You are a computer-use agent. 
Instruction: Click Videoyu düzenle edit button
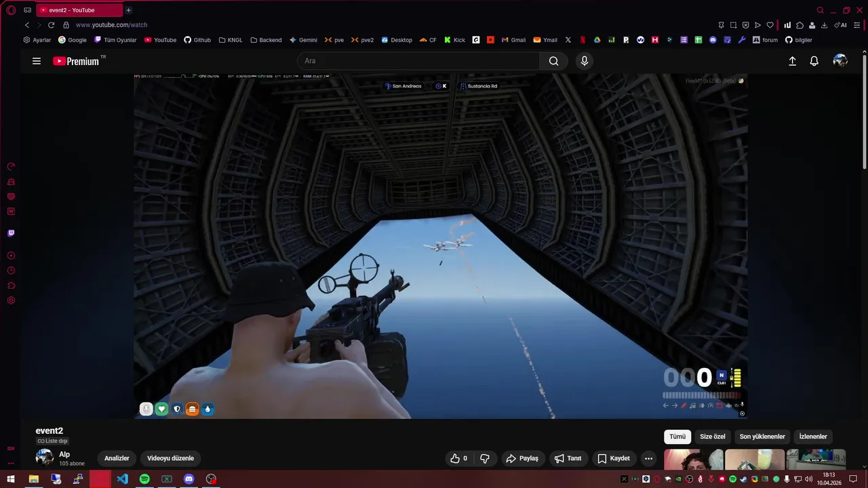point(170,458)
